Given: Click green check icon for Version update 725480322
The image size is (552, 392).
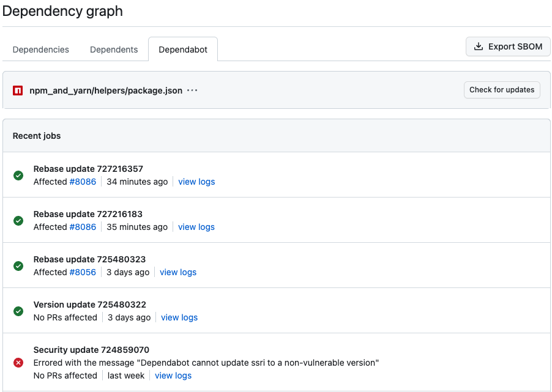Looking at the screenshot, I should click(18, 311).
